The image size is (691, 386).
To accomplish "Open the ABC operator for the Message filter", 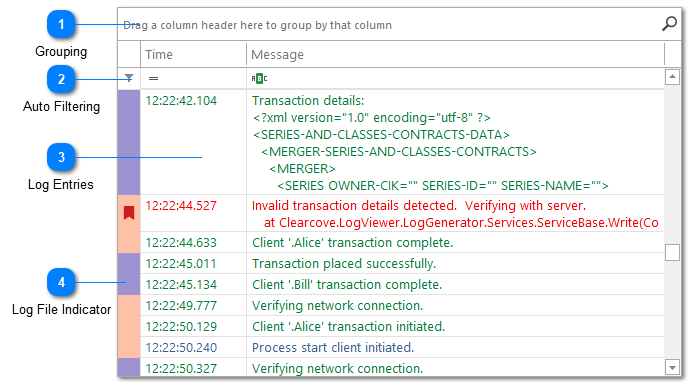I will (x=259, y=79).
